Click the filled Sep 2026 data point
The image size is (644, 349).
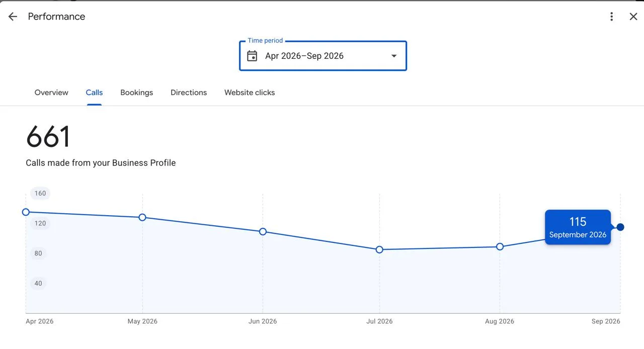click(x=620, y=227)
